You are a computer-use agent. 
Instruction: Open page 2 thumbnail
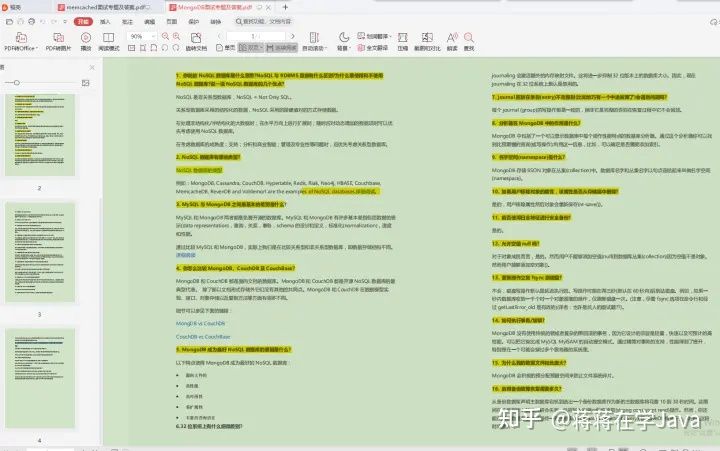40,135
